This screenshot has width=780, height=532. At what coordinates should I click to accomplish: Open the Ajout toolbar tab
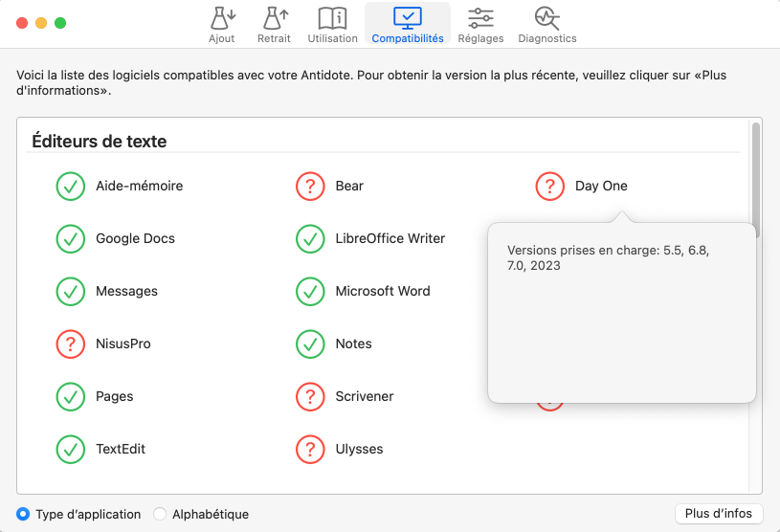point(221,24)
